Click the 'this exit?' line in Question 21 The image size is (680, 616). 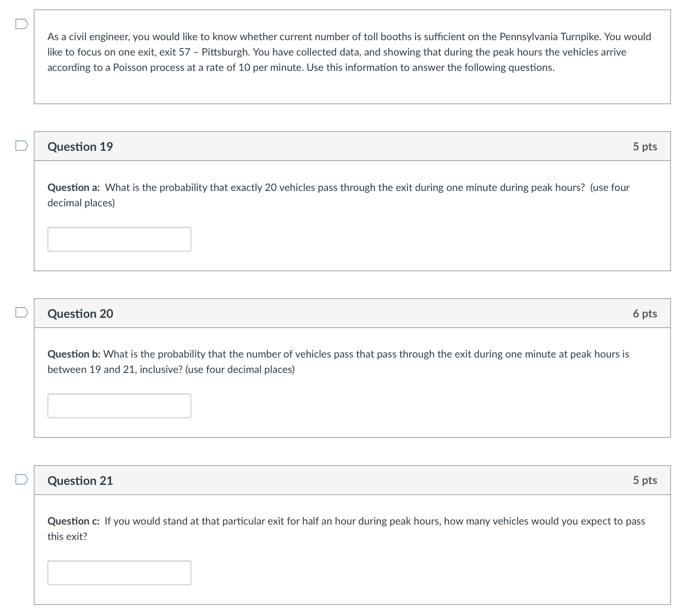[67, 537]
